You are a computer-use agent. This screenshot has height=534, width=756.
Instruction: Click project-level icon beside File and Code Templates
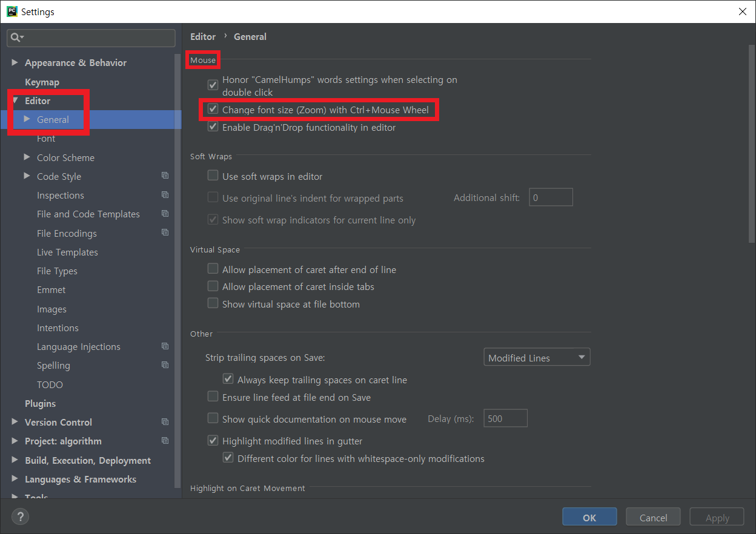click(165, 214)
